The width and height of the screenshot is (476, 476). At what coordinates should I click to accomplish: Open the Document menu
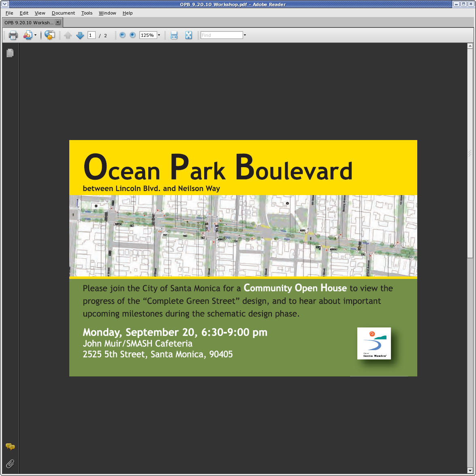pyautogui.click(x=63, y=13)
